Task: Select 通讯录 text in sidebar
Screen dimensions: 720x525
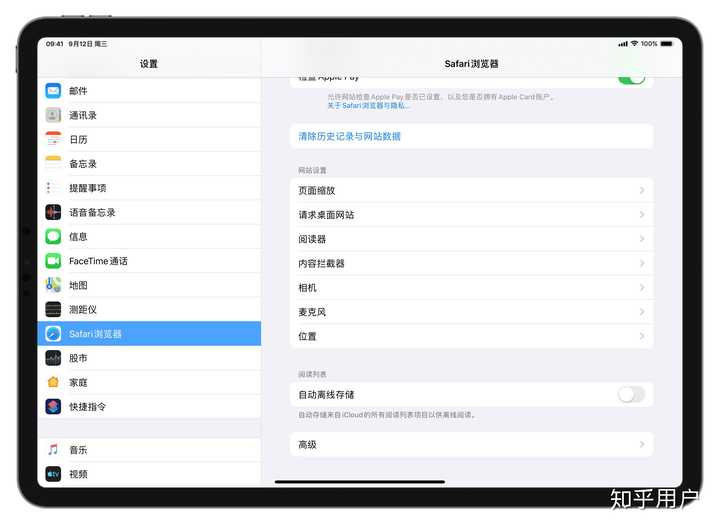Action: pos(83,115)
